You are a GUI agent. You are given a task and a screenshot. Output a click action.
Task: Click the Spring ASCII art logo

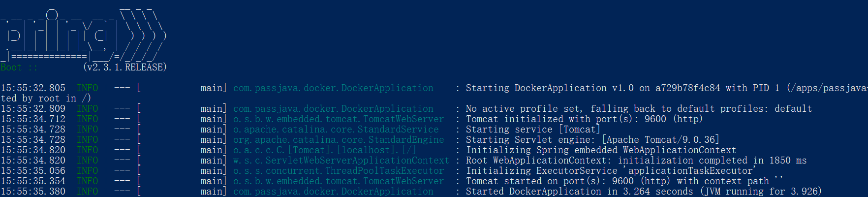click(84, 35)
